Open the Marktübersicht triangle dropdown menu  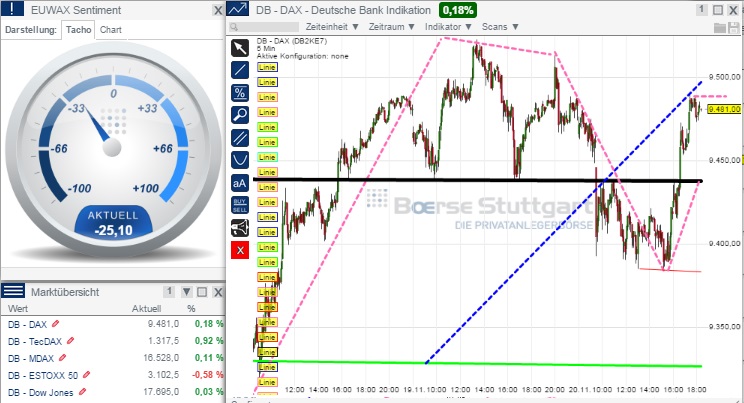(x=186, y=291)
